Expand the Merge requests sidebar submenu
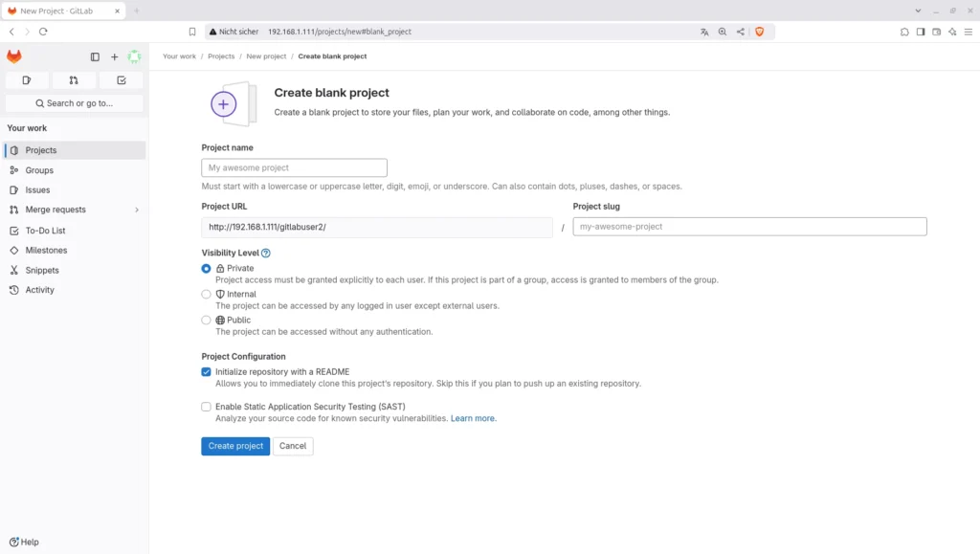This screenshot has height=554, width=980. [137, 210]
